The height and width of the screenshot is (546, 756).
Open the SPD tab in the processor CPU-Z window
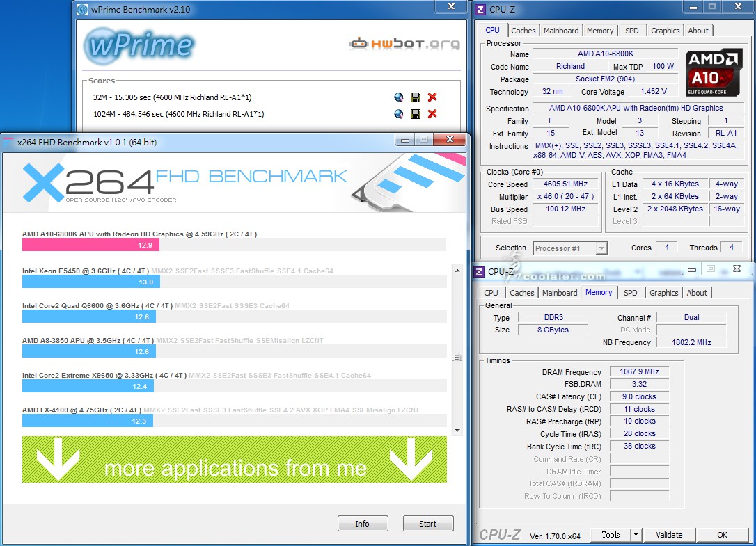click(x=631, y=31)
